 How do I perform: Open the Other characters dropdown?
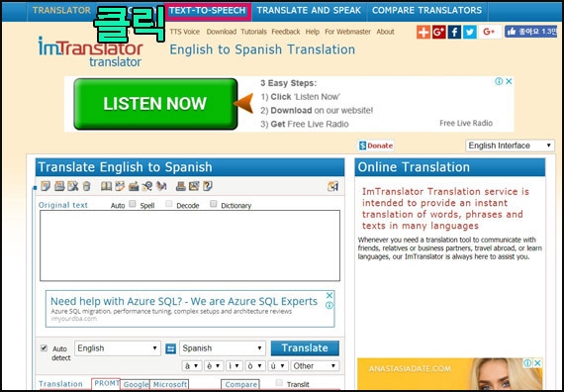[315, 366]
